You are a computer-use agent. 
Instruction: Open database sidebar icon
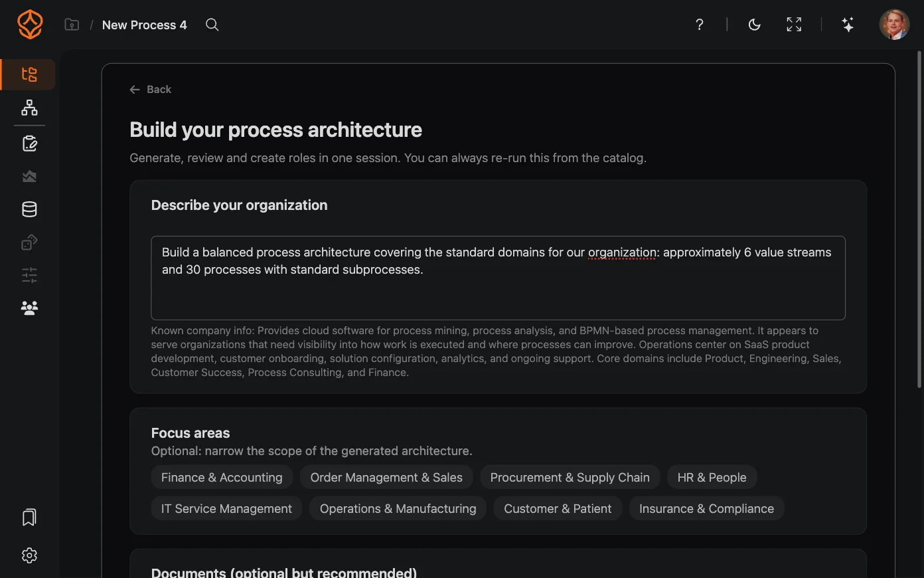tap(29, 209)
